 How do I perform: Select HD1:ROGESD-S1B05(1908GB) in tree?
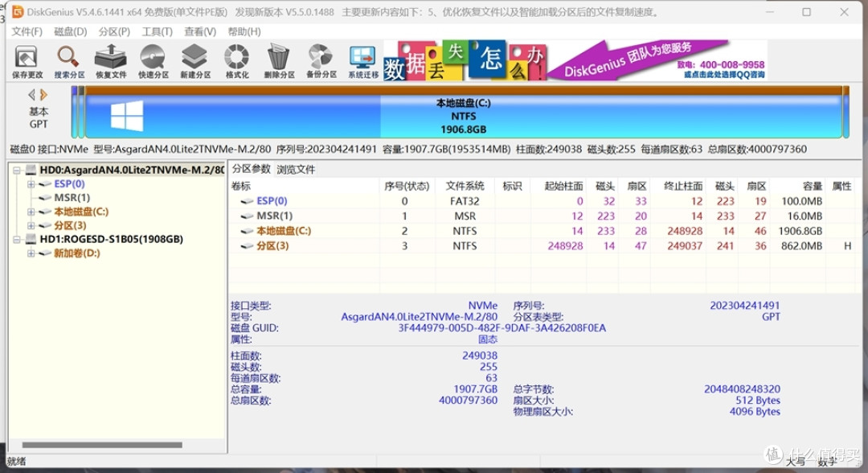(111, 239)
